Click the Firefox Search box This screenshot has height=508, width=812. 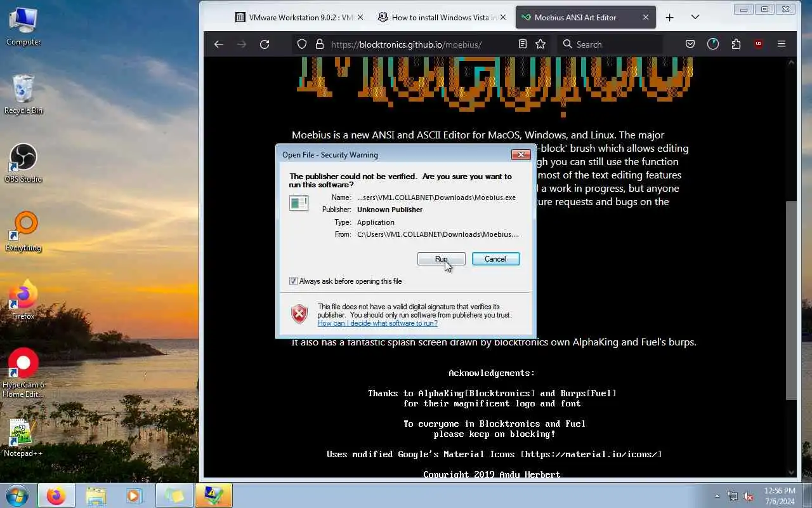point(610,44)
